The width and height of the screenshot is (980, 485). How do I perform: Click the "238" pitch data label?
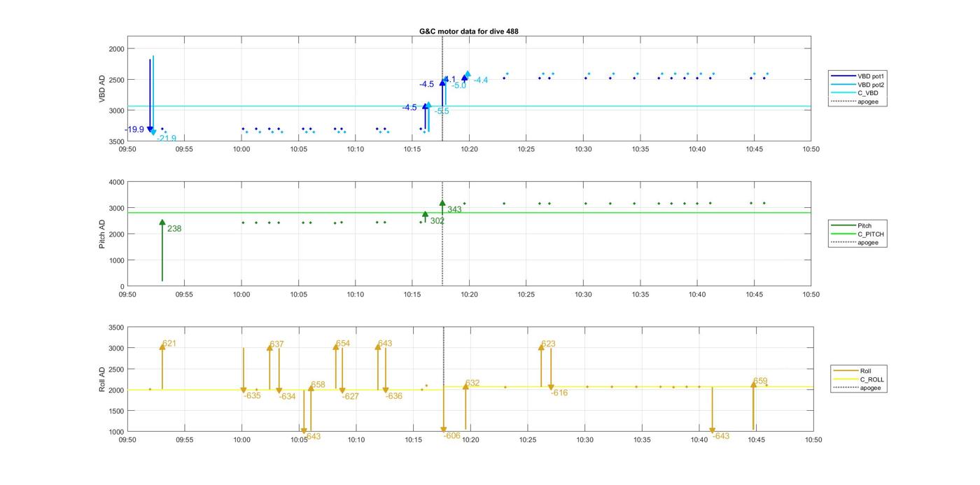174,229
